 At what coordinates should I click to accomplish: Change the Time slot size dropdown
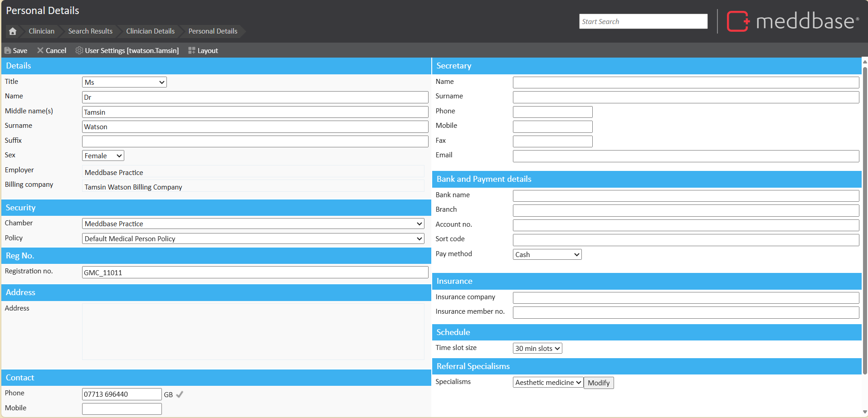(x=537, y=348)
